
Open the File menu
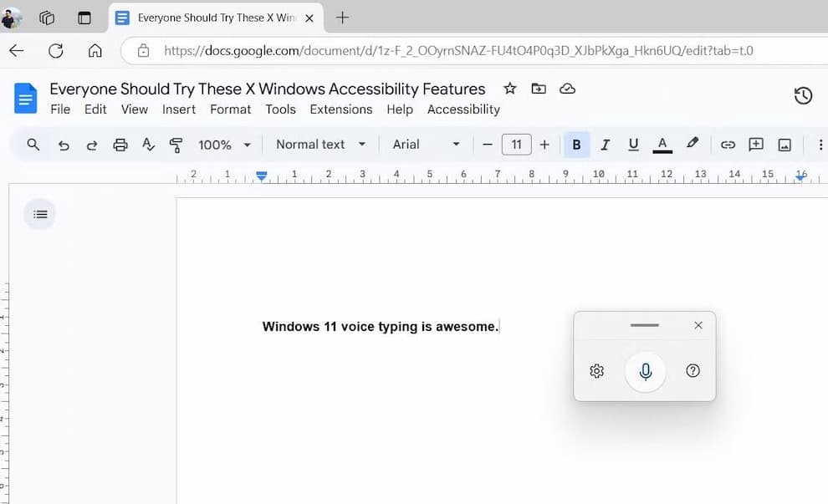point(60,109)
